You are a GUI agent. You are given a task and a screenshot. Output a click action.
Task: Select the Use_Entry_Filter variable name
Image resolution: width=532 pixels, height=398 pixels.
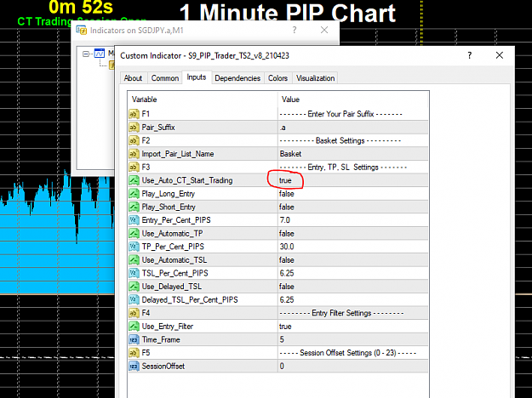tap(168, 326)
